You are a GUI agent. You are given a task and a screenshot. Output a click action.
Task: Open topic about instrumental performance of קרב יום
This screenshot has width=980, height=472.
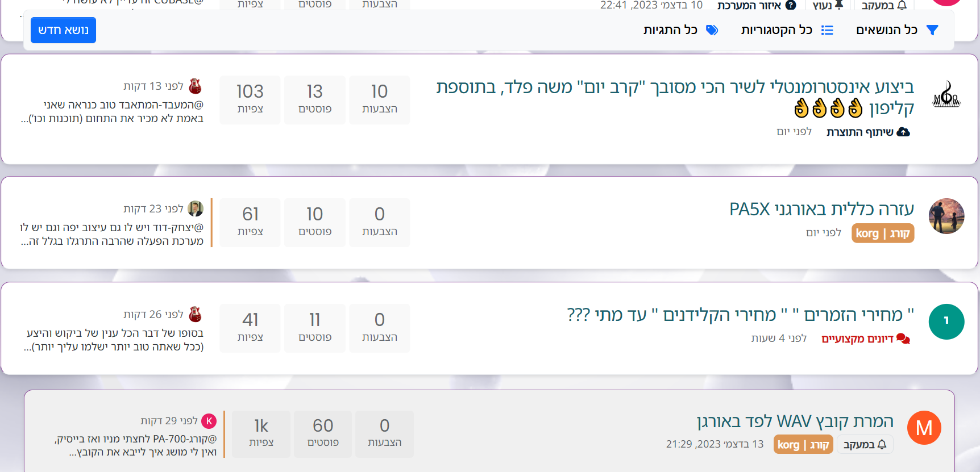tap(675, 97)
